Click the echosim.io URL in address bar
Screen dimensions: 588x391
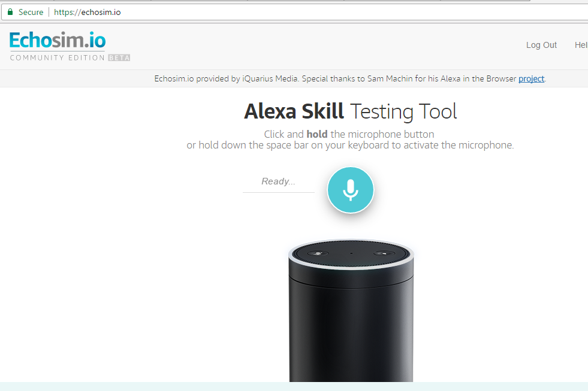tap(88, 13)
